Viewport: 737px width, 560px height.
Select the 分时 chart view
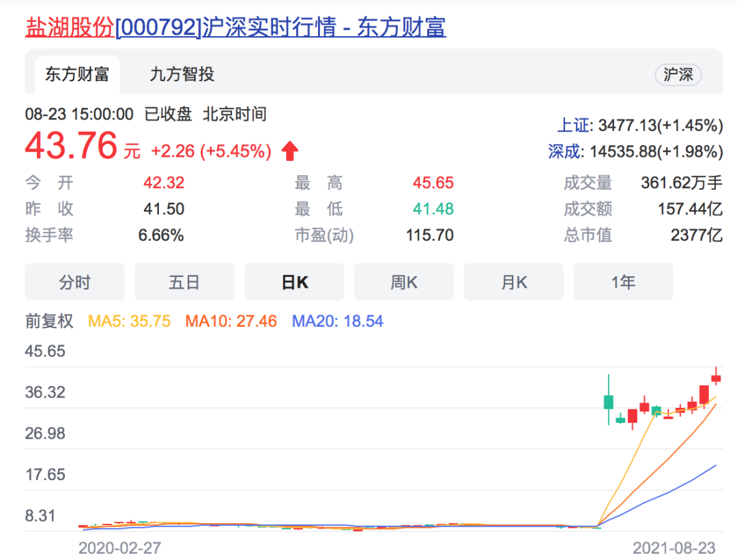(x=75, y=282)
